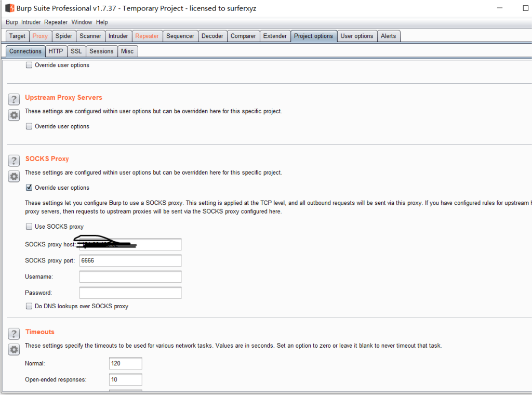Open the Intruder menu in menu bar
Screen dimensions: 532x395
31,22
